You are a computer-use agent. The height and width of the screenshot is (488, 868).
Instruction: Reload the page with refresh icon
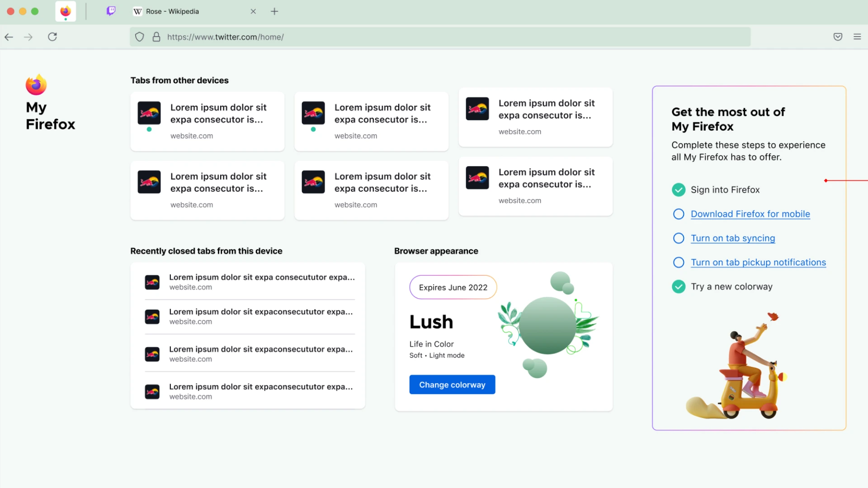(52, 37)
